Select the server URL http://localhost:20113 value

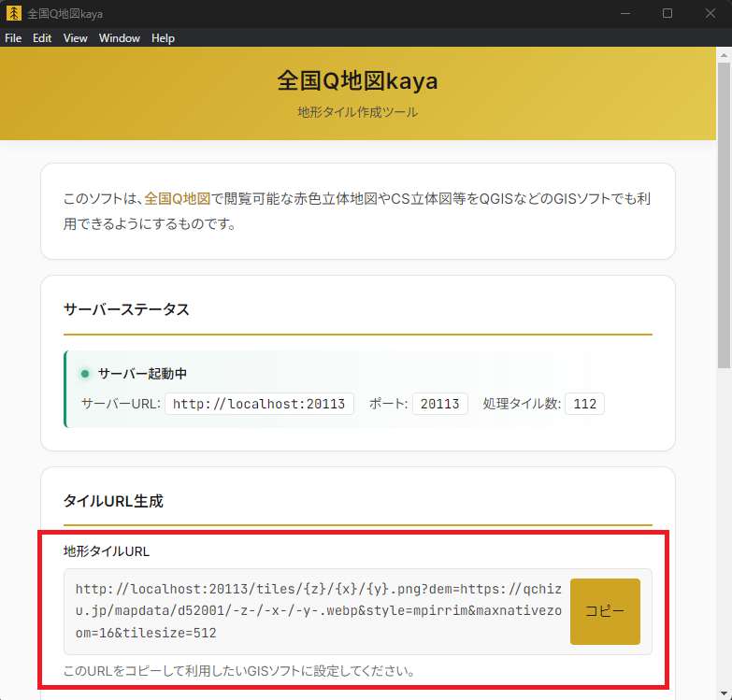(x=259, y=404)
